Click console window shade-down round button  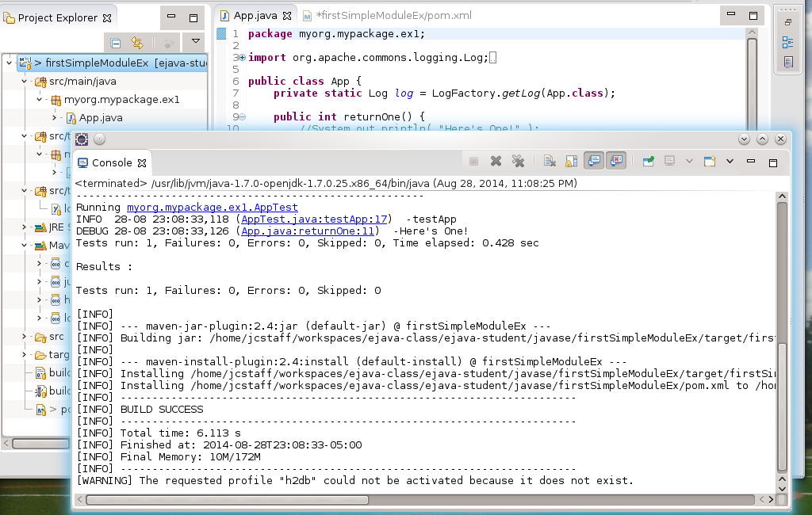[x=744, y=139]
